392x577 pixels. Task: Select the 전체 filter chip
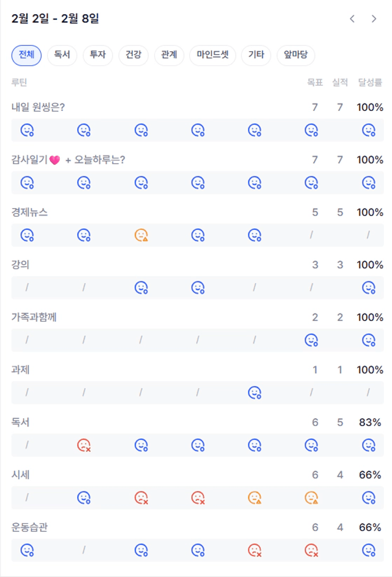tap(27, 55)
